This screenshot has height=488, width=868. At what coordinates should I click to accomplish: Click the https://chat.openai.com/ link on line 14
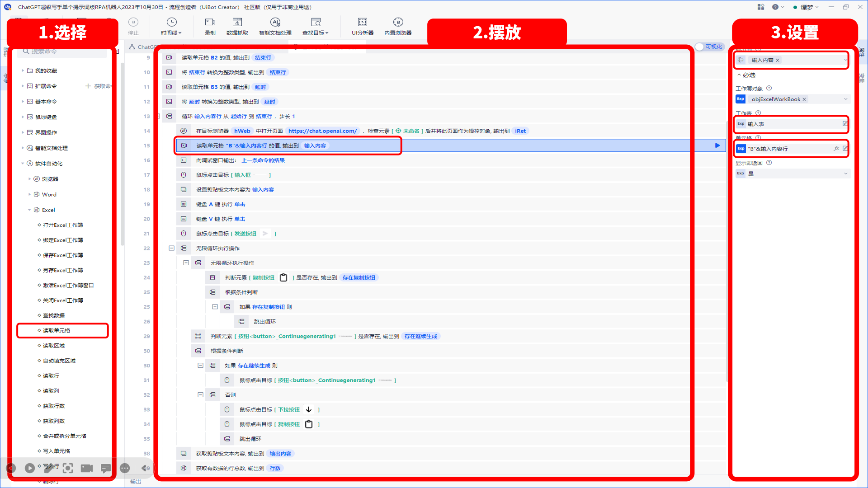point(322,131)
